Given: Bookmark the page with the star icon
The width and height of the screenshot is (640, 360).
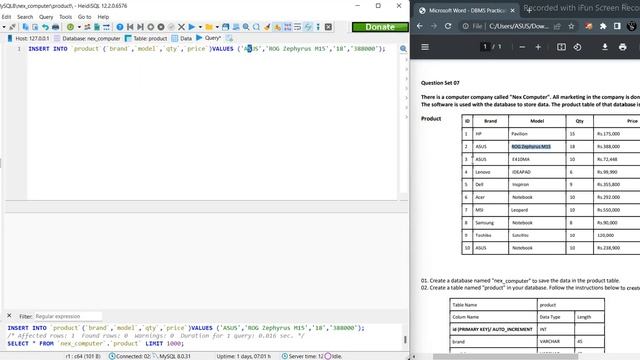Looking at the screenshot, I should [x=571, y=26].
